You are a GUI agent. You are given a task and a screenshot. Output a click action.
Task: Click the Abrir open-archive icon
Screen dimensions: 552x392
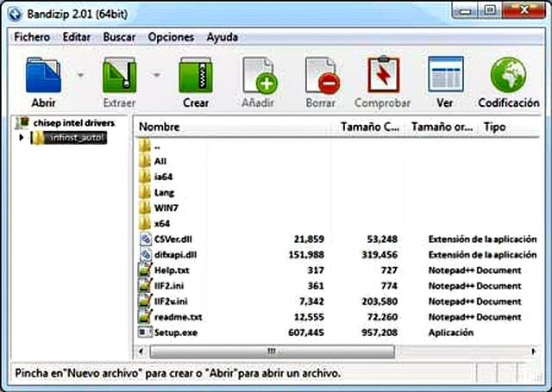click(x=44, y=75)
